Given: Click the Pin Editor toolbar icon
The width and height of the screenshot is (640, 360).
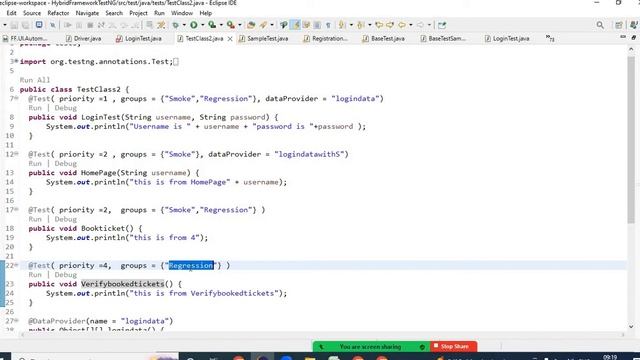Looking at the screenshot, I should (442, 25).
